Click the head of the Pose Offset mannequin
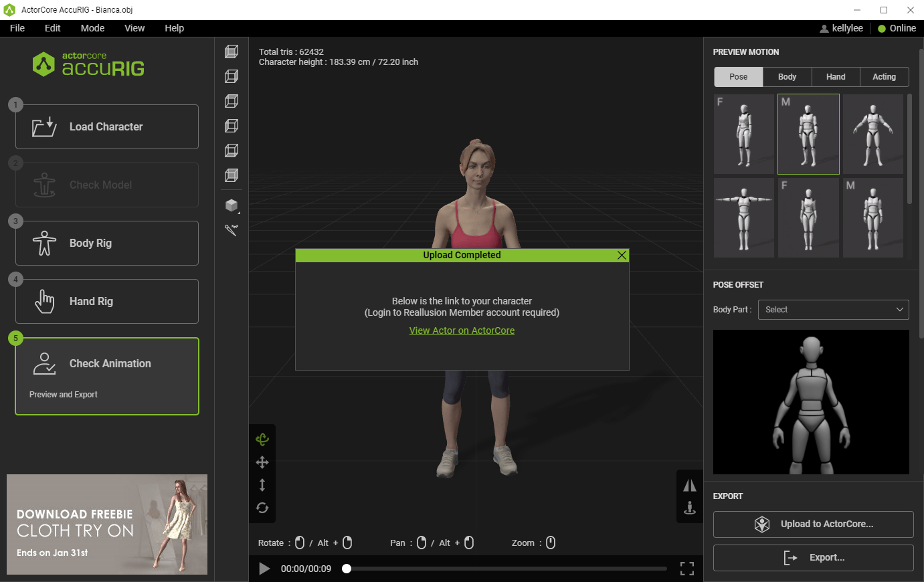 point(811,349)
